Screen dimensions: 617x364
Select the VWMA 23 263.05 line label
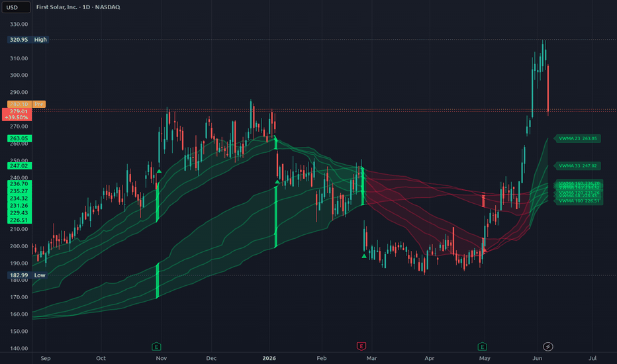(x=577, y=138)
